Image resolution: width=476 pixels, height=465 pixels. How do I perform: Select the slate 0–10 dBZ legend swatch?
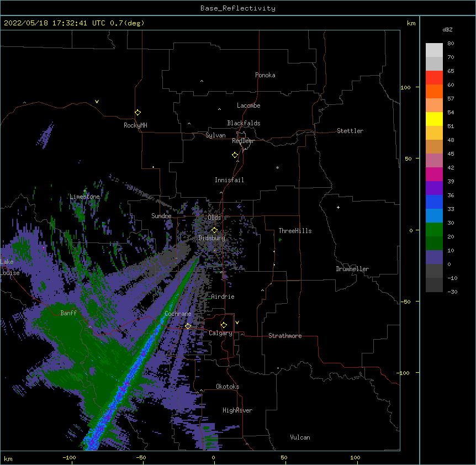434,257
